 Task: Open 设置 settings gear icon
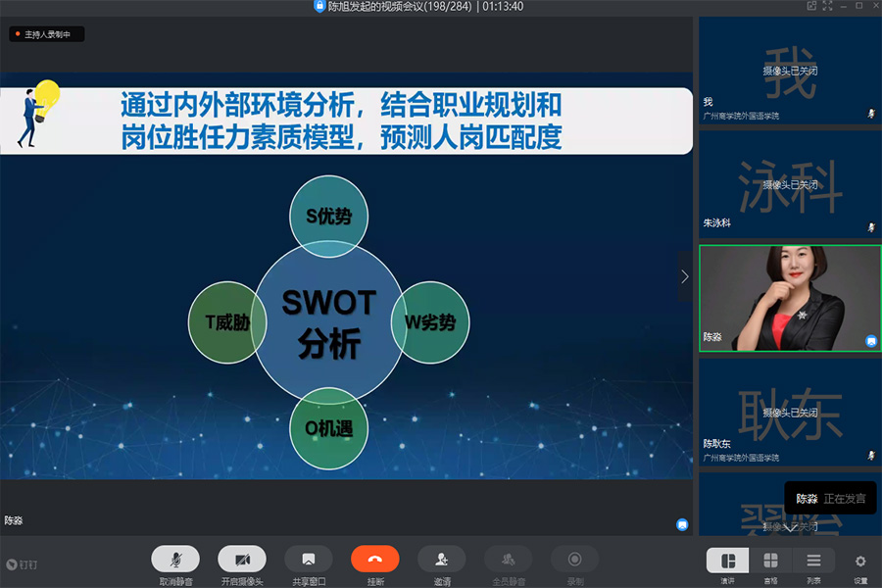[859, 562]
